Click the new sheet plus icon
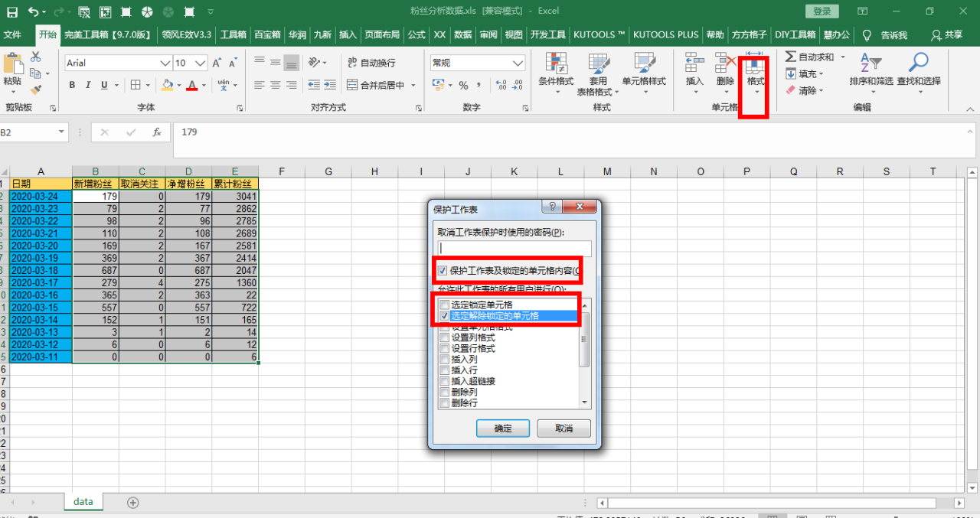This screenshot has width=980, height=518. tap(132, 503)
